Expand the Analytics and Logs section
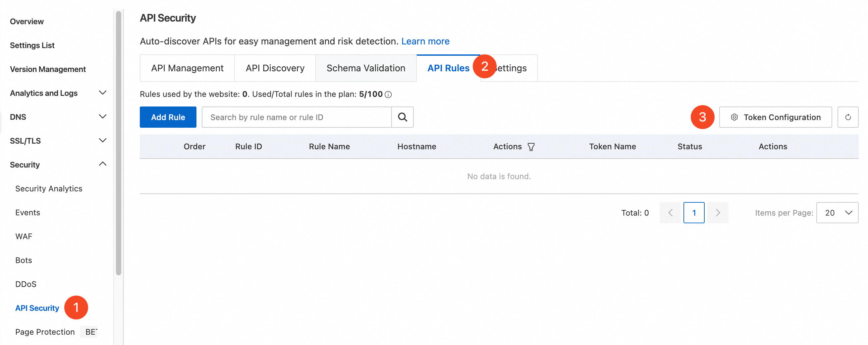868x345 pixels. point(102,93)
